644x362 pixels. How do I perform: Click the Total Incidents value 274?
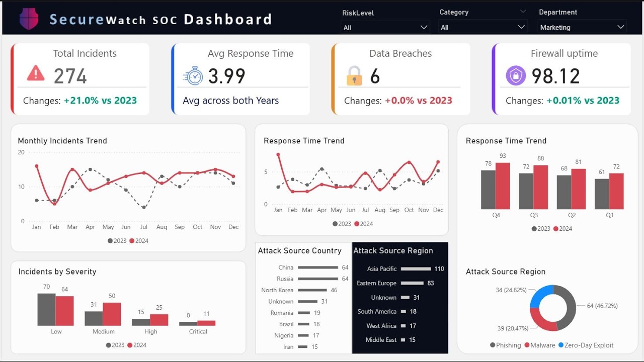click(x=70, y=76)
